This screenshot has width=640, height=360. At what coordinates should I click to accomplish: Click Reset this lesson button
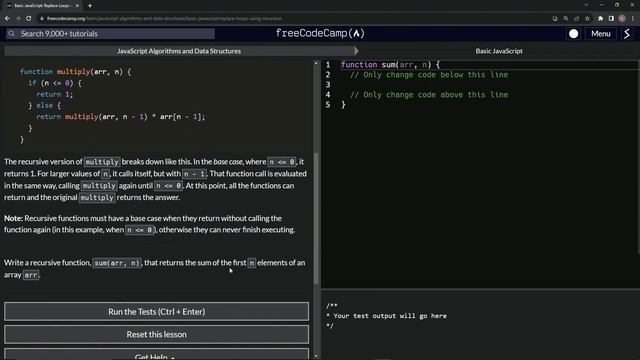coord(157,334)
